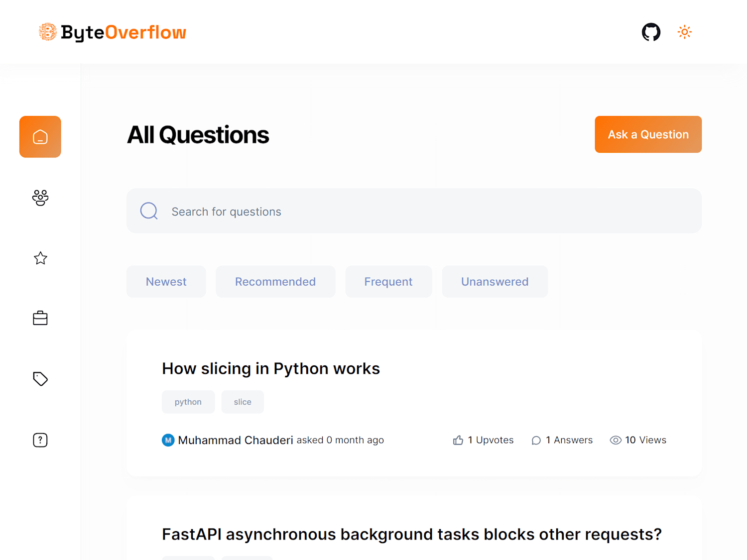Open the question How slicing in Python works

click(271, 369)
